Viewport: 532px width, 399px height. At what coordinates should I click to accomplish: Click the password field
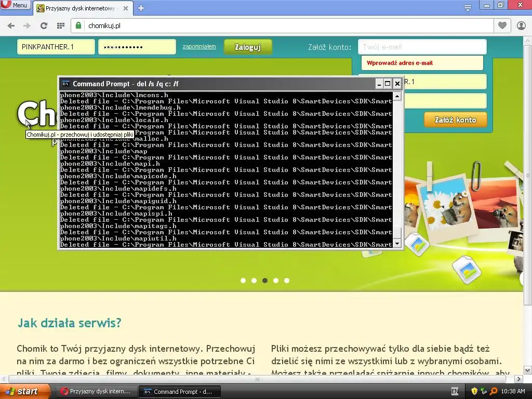(137, 47)
